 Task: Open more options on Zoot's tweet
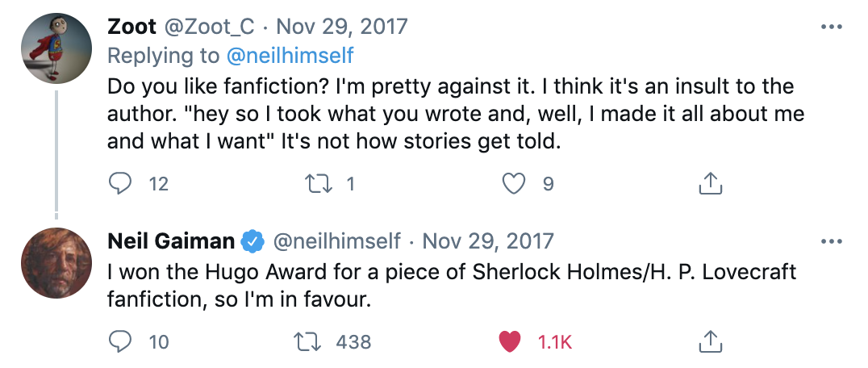830,27
